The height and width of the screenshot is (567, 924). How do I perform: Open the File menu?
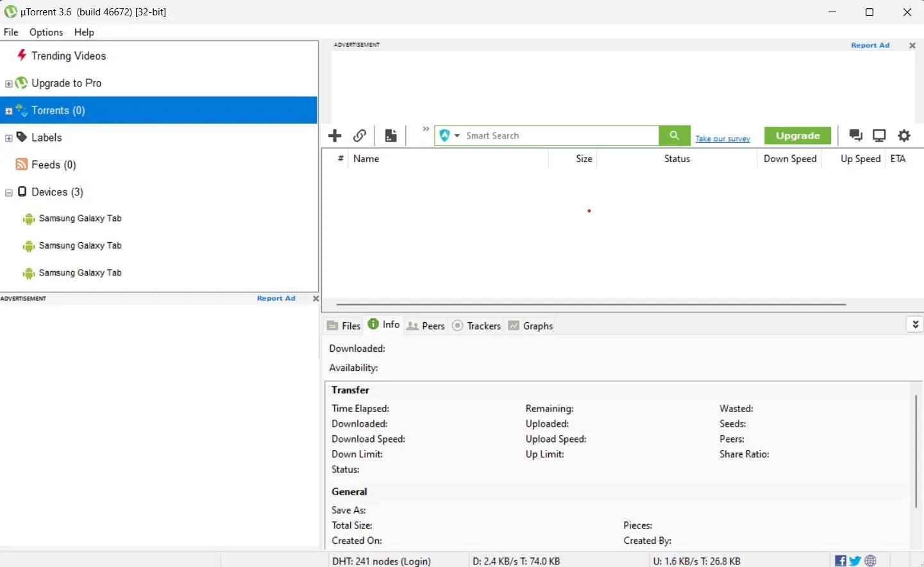11,32
